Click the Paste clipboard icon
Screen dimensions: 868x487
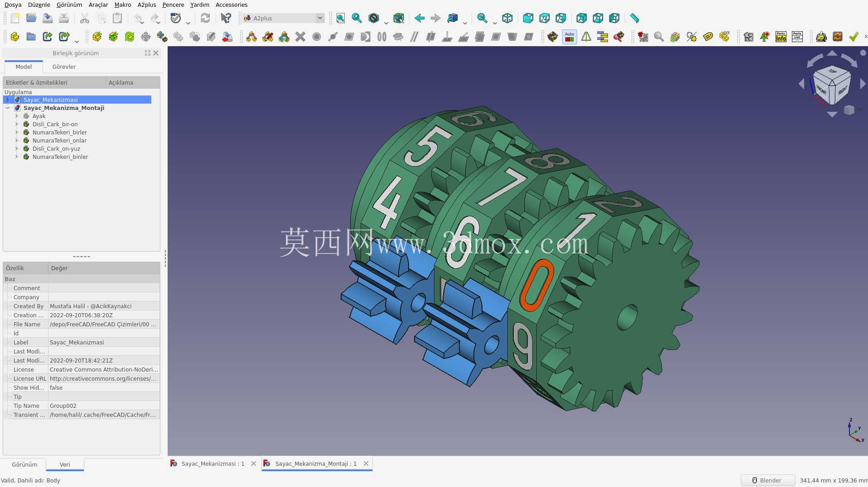[x=117, y=18]
